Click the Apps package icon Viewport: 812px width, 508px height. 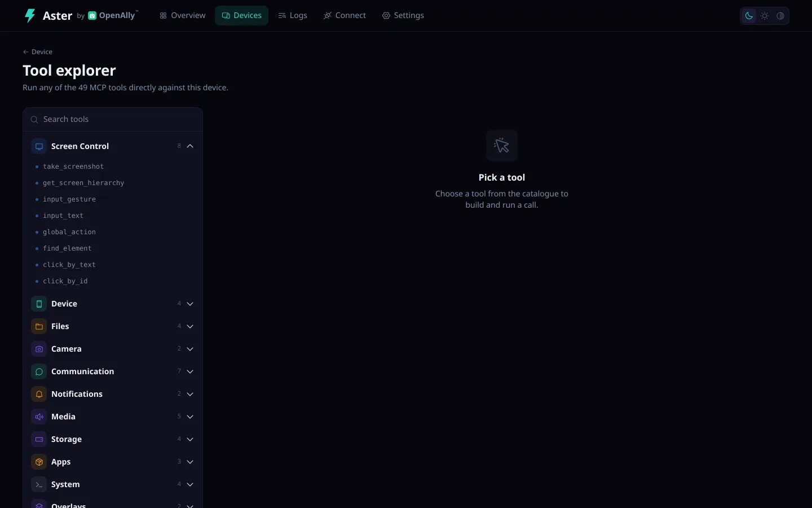pyautogui.click(x=39, y=462)
